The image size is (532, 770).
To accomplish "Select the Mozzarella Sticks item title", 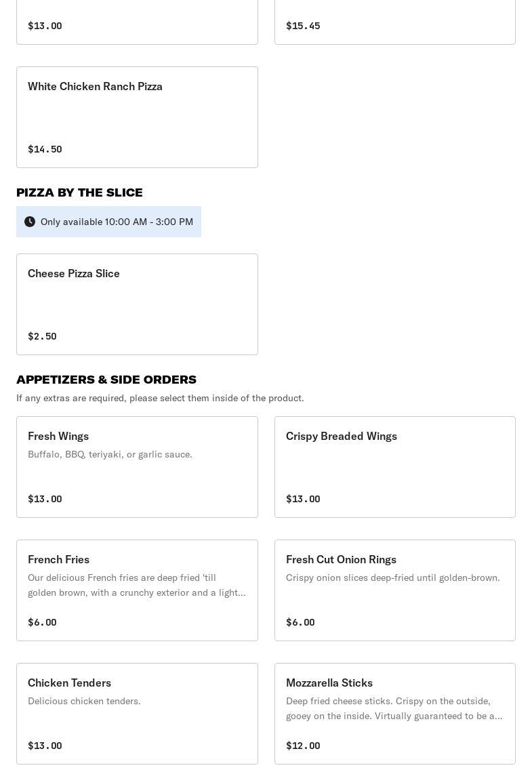I will [329, 683].
